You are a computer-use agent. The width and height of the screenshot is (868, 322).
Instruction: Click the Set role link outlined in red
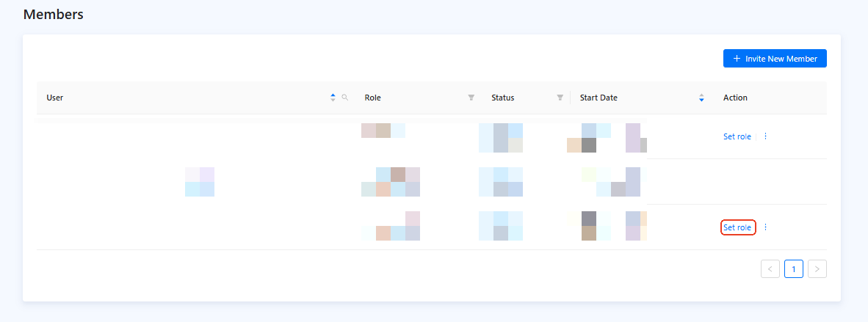click(x=737, y=227)
